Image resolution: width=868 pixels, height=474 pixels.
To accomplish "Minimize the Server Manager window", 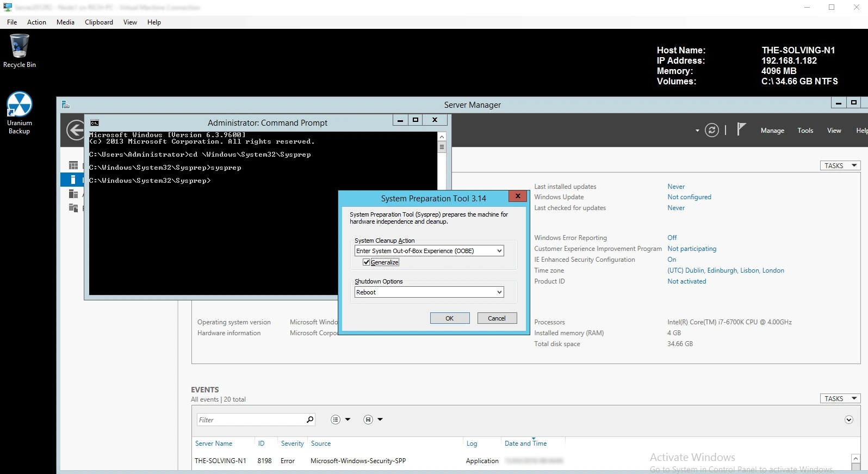I will (x=838, y=103).
